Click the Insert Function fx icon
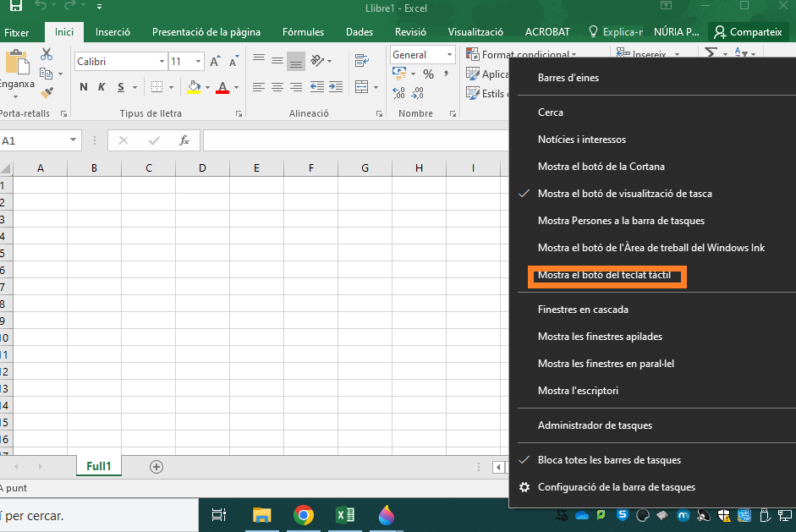Image resolution: width=796 pixels, height=532 pixels. 184,140
